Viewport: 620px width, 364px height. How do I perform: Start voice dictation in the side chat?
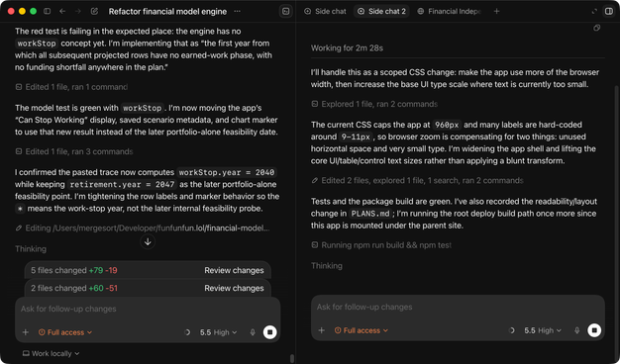[x=576, y=330]
